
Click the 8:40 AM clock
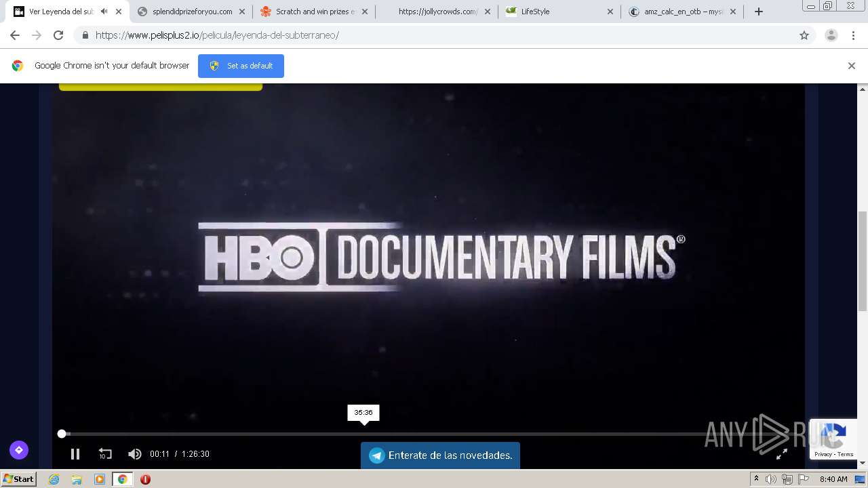click(x=833, y=479)
